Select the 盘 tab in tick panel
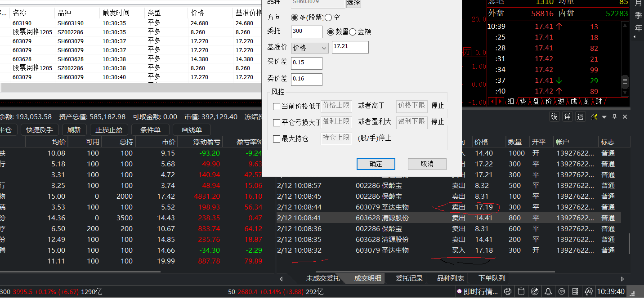The width and height of the screenshot is (644, 299). coord(536,102)
